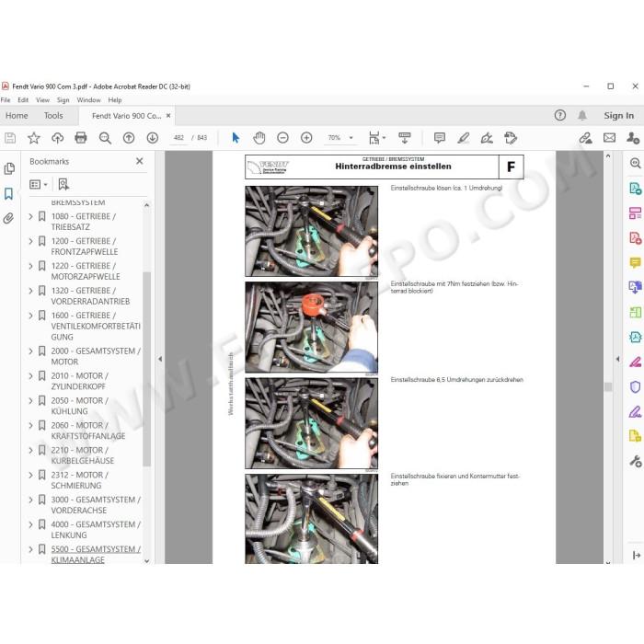Add the star bookmark in the toolbar
The width and height of the screenshot is (644, 644).
click(x=34, y=138)
